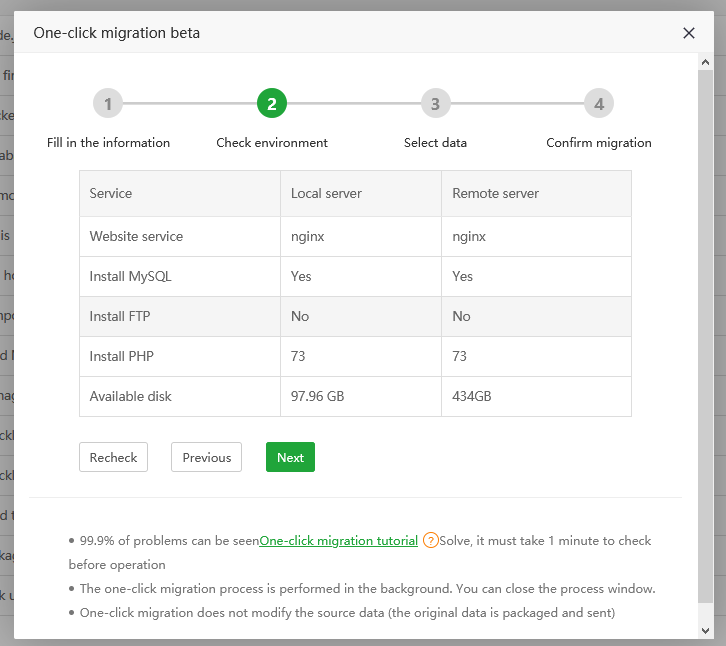This screenshot has height=646, width=726.
Task: Click step 1 circle indicator
Action: 108,103
